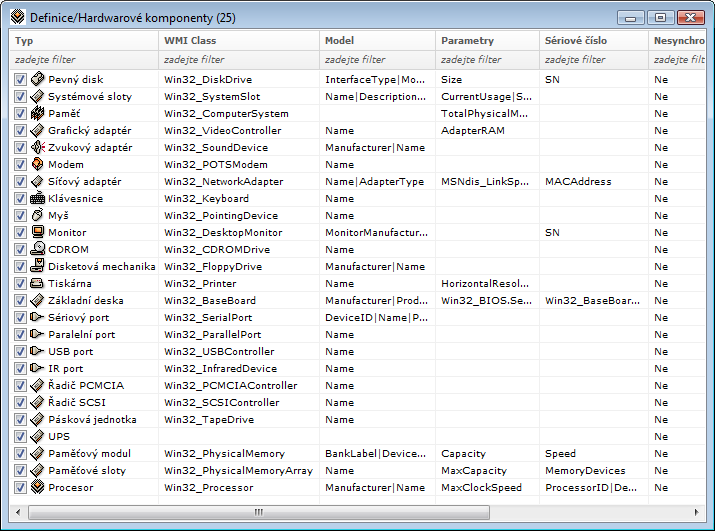Screen dimensions: 715x531
Task: Click the Grafický adaptér row icon
Action: pyautogui.click(x=37, y=130)
